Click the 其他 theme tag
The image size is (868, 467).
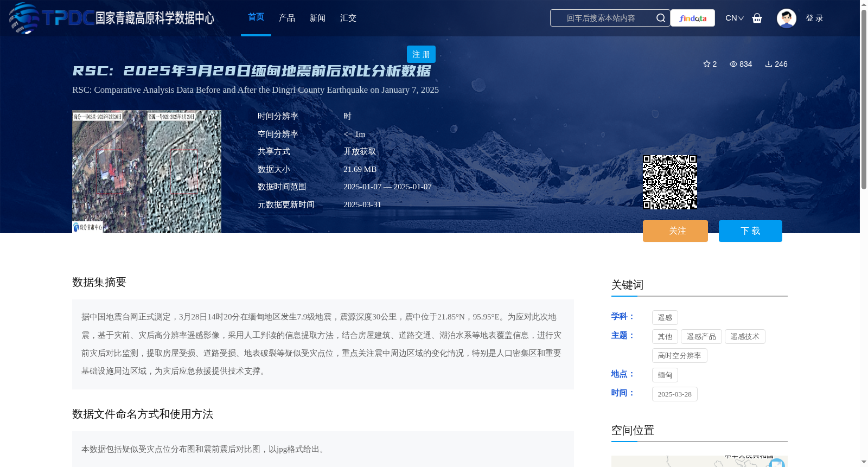[665, 337]
